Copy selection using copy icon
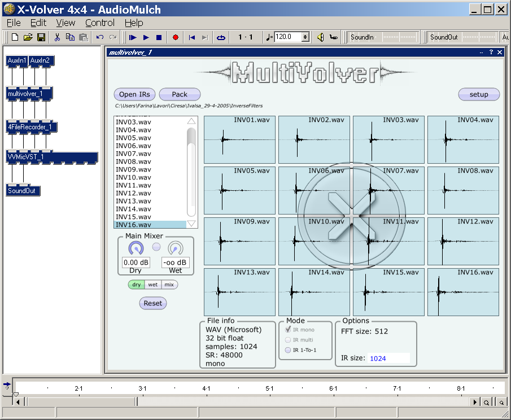The height and width of the screenshot is (420, 511). [70, 37]
